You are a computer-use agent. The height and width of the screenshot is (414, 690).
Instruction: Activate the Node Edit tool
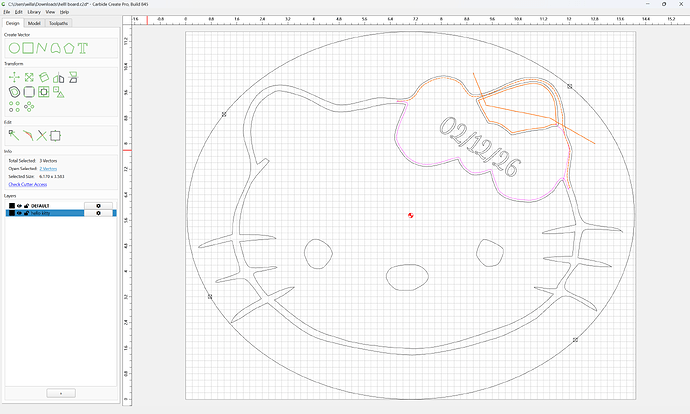click(x=14, y=136)
